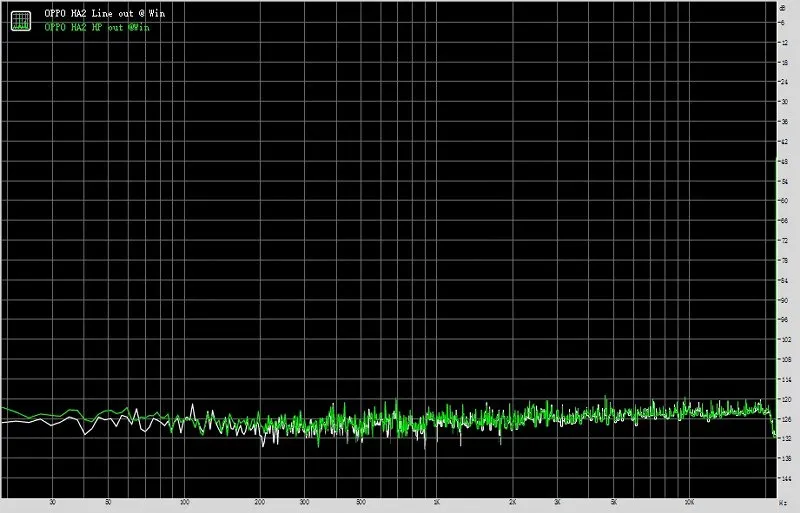Click the spectrum graph icon at top-left

pyautogui.click(x=21, y=20)
